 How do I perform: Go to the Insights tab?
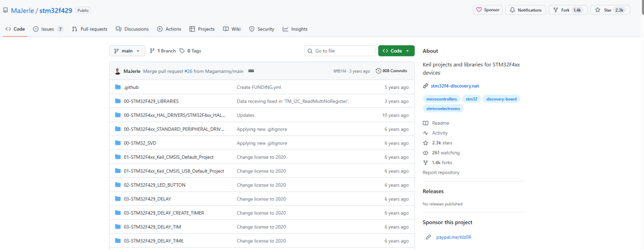pyautogui.click(x=295, y=29)
